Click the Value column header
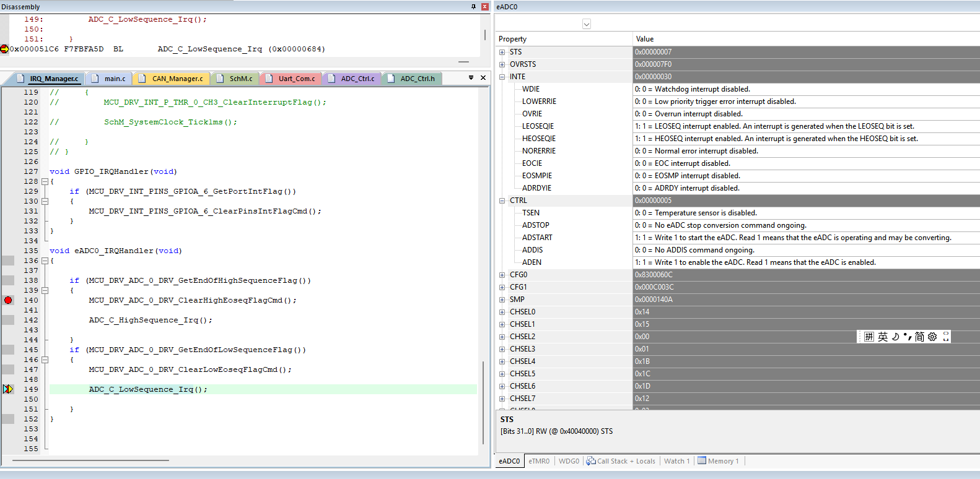Viewport: 980px width, 479px height. tap(806, 39)
